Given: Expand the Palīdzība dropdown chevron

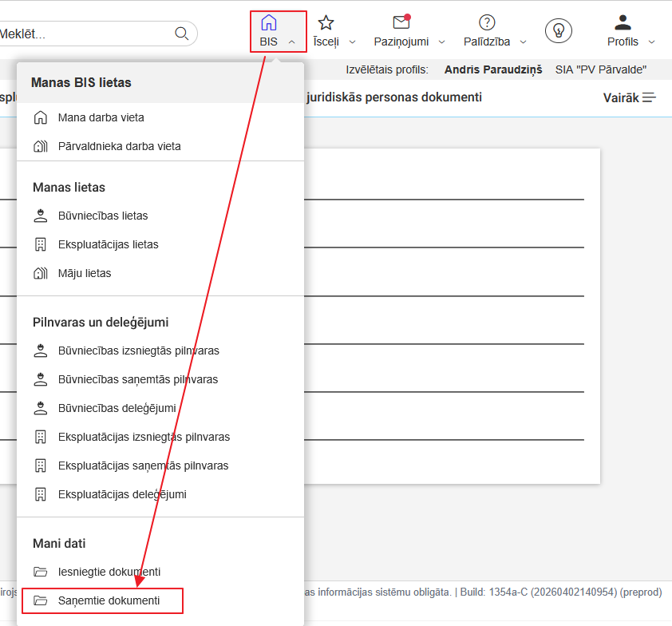Looking at the screenshot, I should (x=523, y=42).
